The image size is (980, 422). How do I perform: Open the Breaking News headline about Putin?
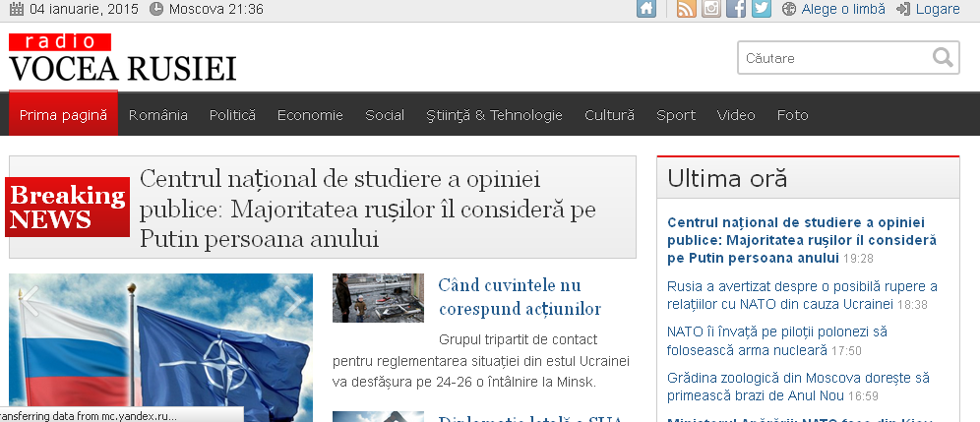coord(367,209)
